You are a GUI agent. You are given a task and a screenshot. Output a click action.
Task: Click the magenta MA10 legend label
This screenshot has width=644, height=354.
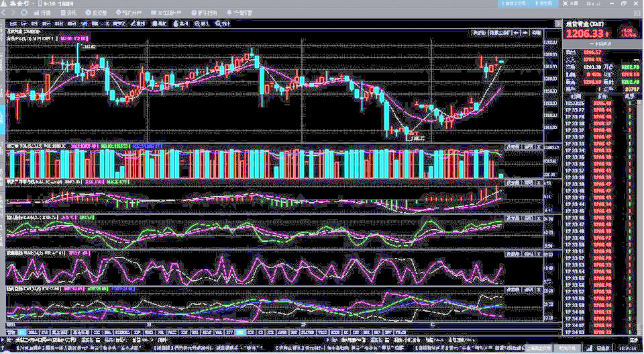(x=74, y=38)
